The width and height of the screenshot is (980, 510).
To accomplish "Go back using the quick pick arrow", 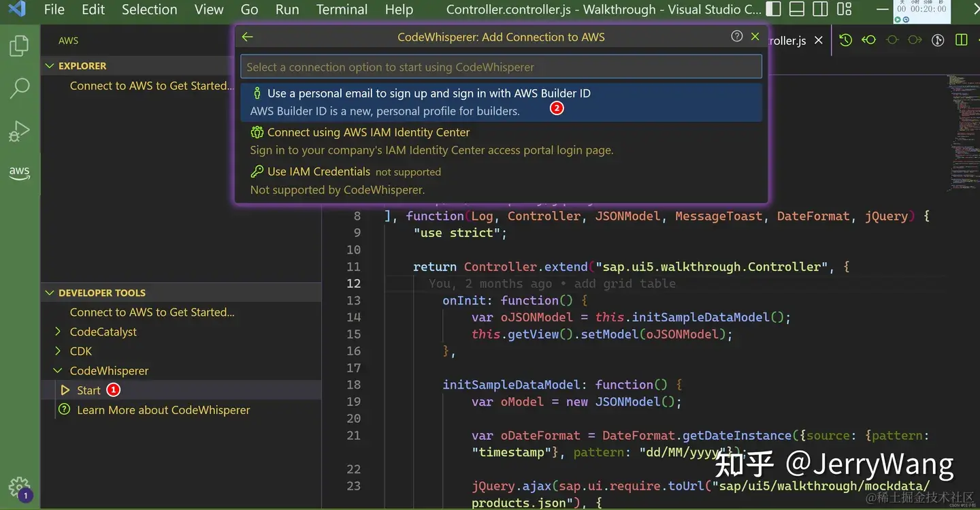I will click(x=247, y=37).
